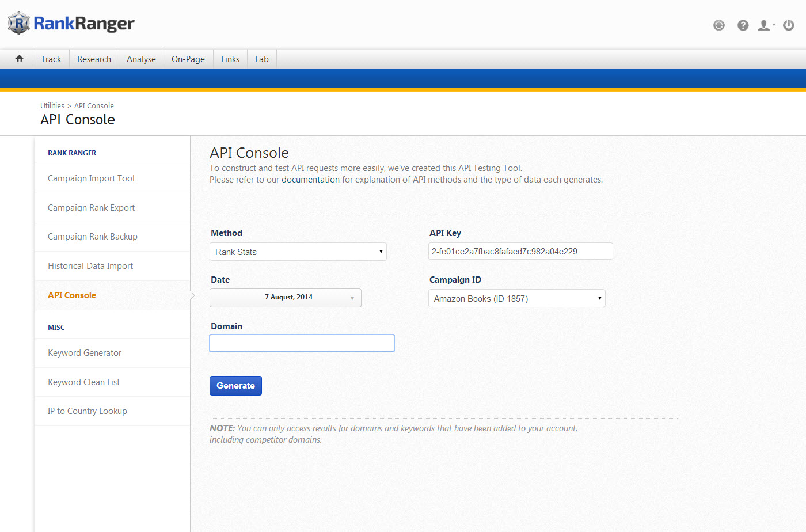The height and width of the screenshot is (532, 806).
Task: Open the user account profile icon
Action: point(765,25)
